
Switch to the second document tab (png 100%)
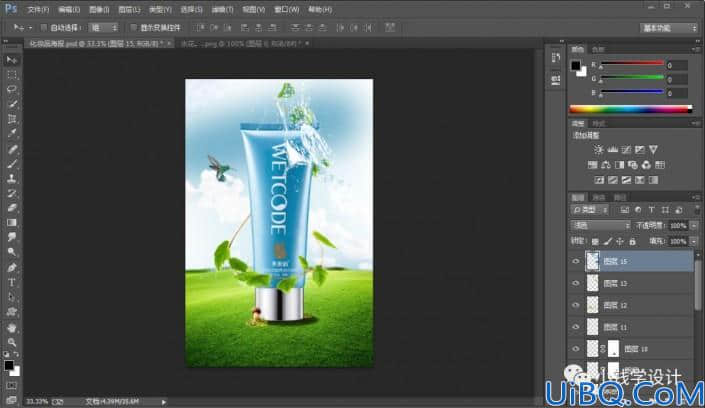click(x=241, y=44)
